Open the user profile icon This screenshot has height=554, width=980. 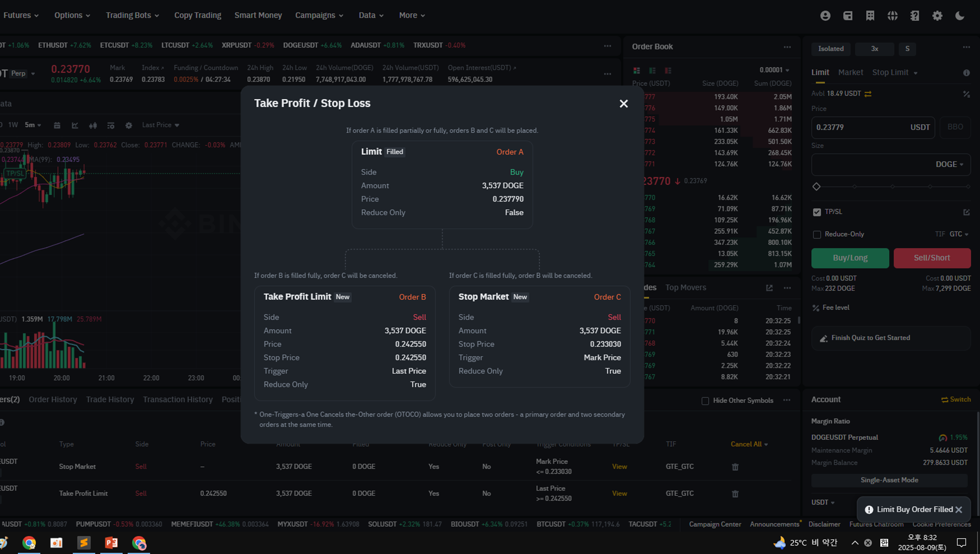coord(825,16)
